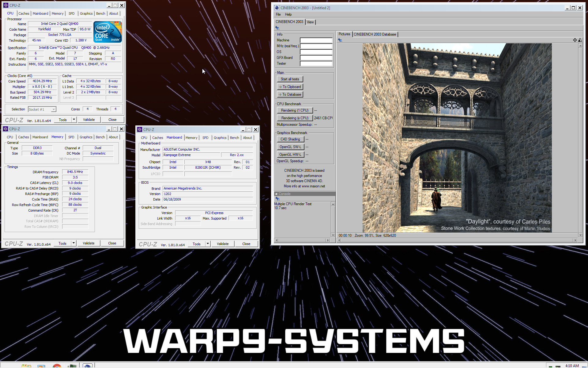Open Caches tab in top CPU-Z window
Screen dimensions: 588x368
(x=24, y=13)
